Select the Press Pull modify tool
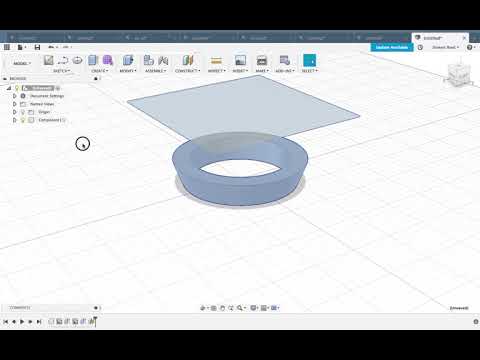480x360 pixels. click(128, 60)
